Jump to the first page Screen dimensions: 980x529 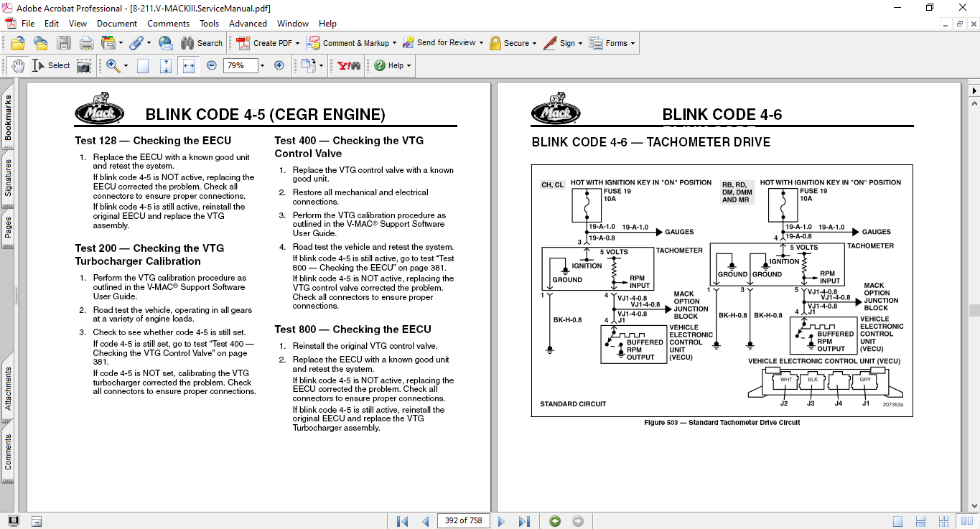(x=402, y=521)
